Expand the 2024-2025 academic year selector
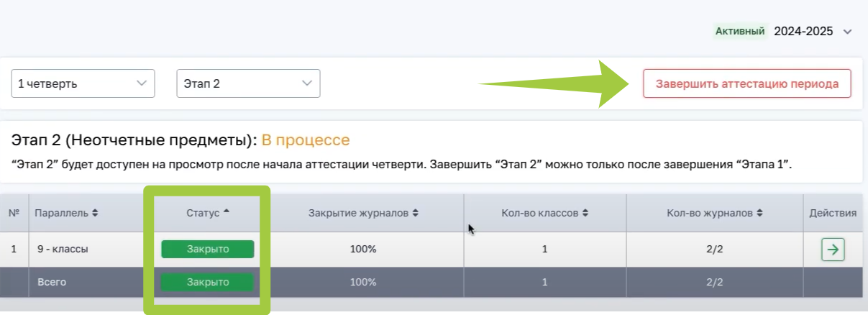 [847, 32]
